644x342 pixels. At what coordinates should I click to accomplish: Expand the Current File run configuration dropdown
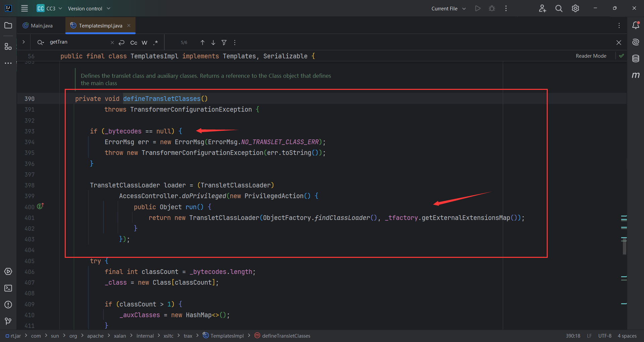(x=448, y=8)
